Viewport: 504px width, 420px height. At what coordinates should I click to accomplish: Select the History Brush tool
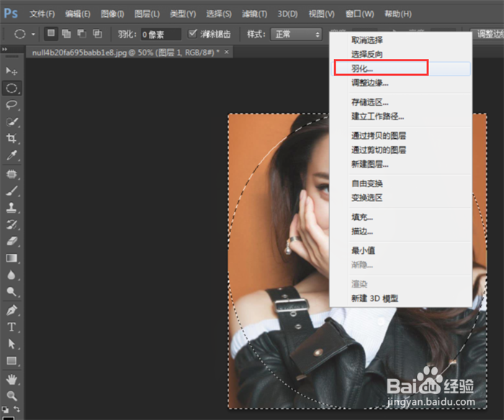12,224
